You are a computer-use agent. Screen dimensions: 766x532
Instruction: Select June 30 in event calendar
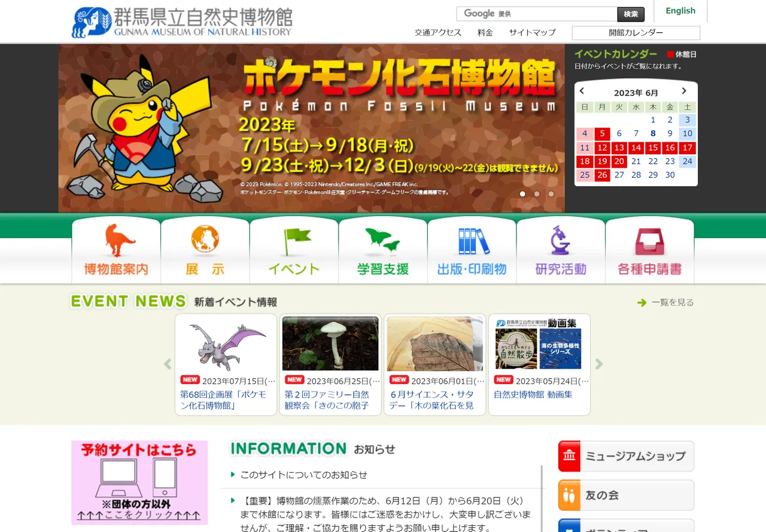pos(670,175)
